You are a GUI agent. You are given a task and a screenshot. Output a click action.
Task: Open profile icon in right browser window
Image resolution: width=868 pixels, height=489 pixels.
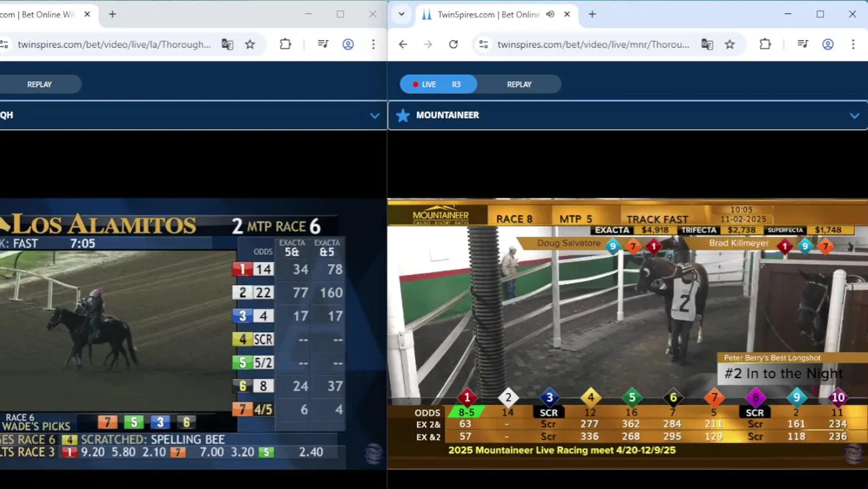828,44
